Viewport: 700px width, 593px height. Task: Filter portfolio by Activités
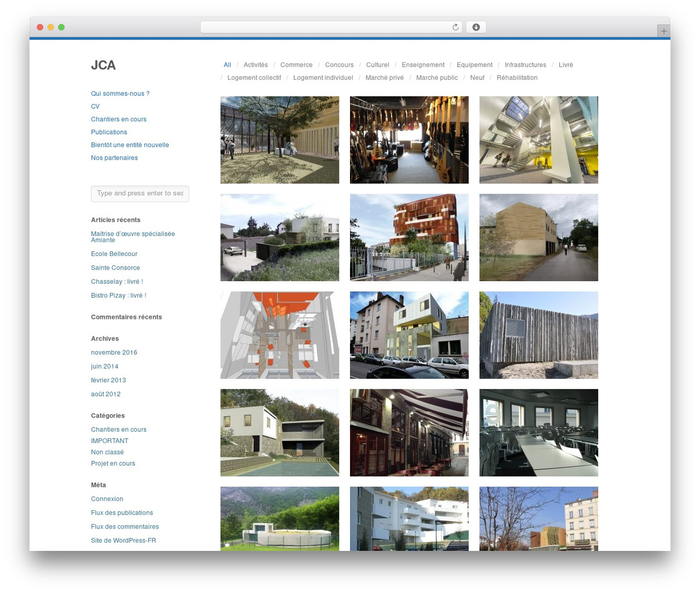click(x=255, y=65)
